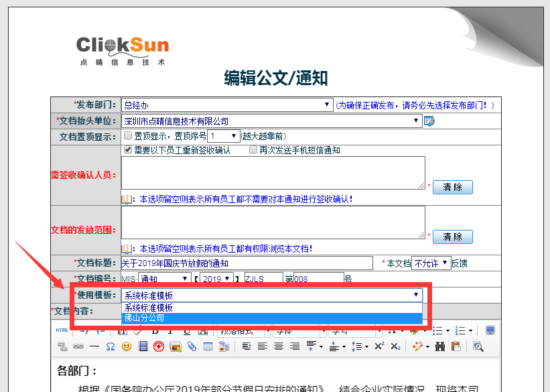The height and width of the screenshot is (392, 550).
Task: Uncheck the employee re-sign confirmation checkbox
Action: tap(128, 151)
